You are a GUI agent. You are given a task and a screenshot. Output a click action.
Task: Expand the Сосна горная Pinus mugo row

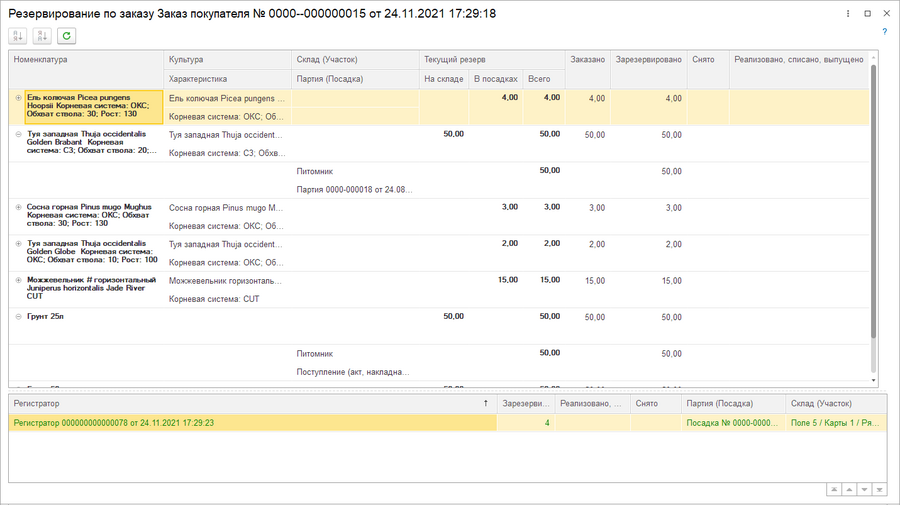[18, 207]
